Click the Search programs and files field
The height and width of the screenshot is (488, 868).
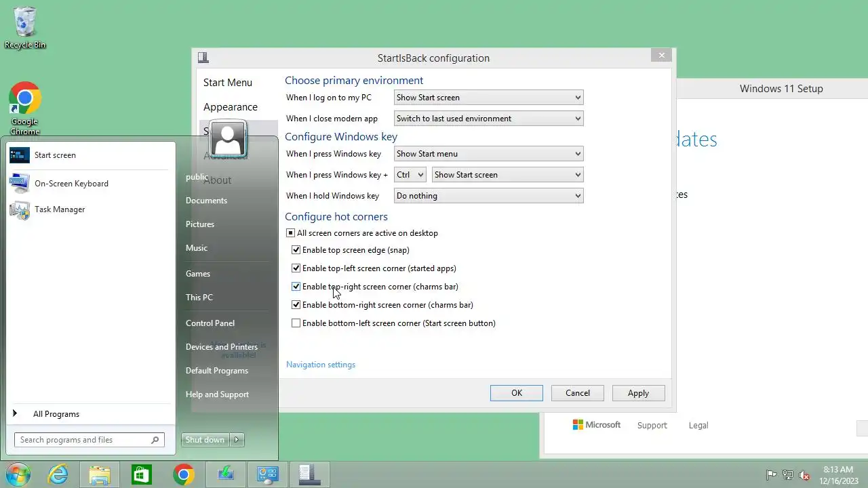pyautogui.click(x=90, y=440)
